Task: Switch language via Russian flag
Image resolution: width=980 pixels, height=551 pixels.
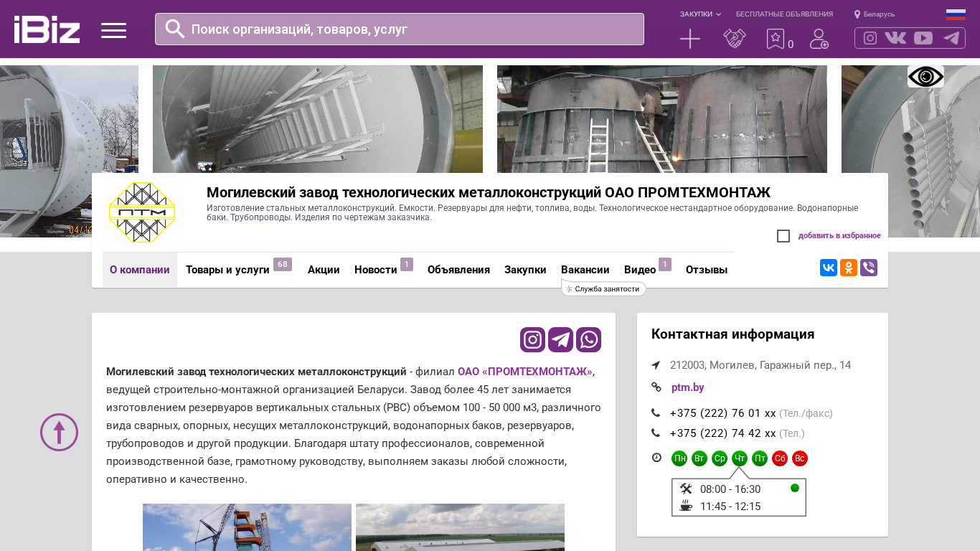Action: pyautogui.click(x=955, y=14)
